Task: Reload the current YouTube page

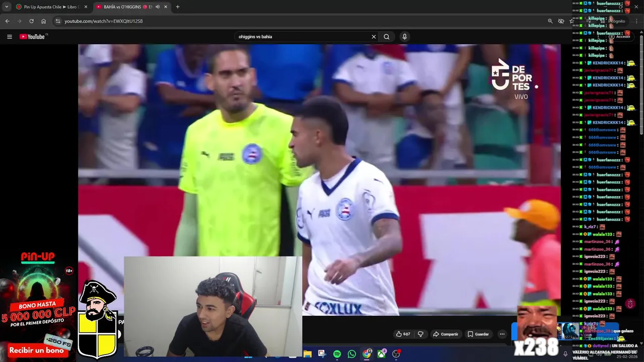Action: [31, 21]
